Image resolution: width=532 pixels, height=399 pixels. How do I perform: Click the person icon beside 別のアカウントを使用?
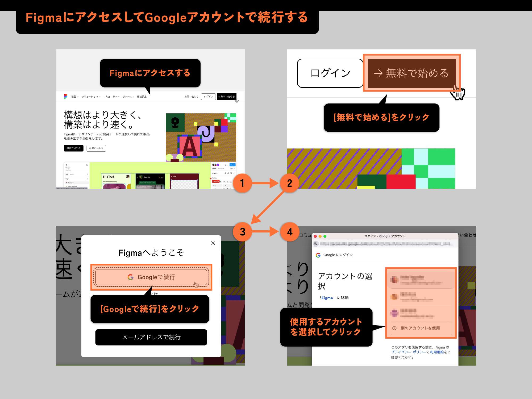[x=394, y=328]
